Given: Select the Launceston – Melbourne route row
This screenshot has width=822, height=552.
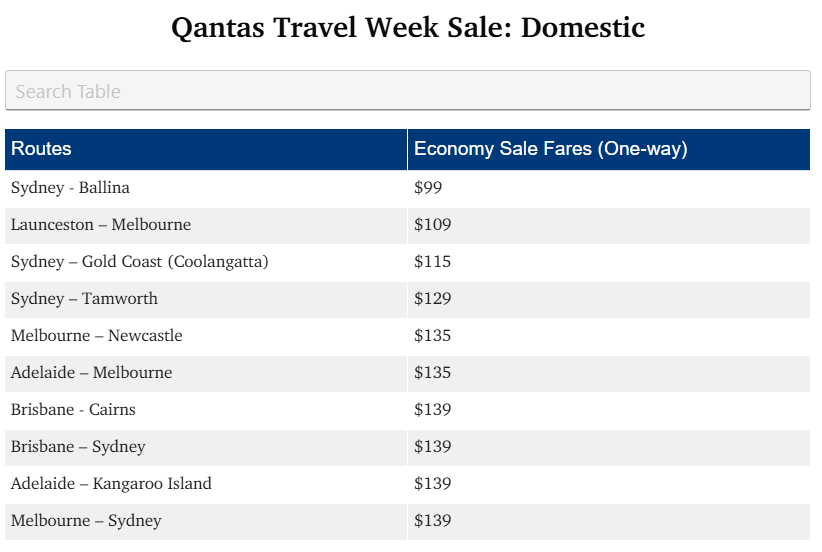Looking at the screenshot, I should point(101,225).
